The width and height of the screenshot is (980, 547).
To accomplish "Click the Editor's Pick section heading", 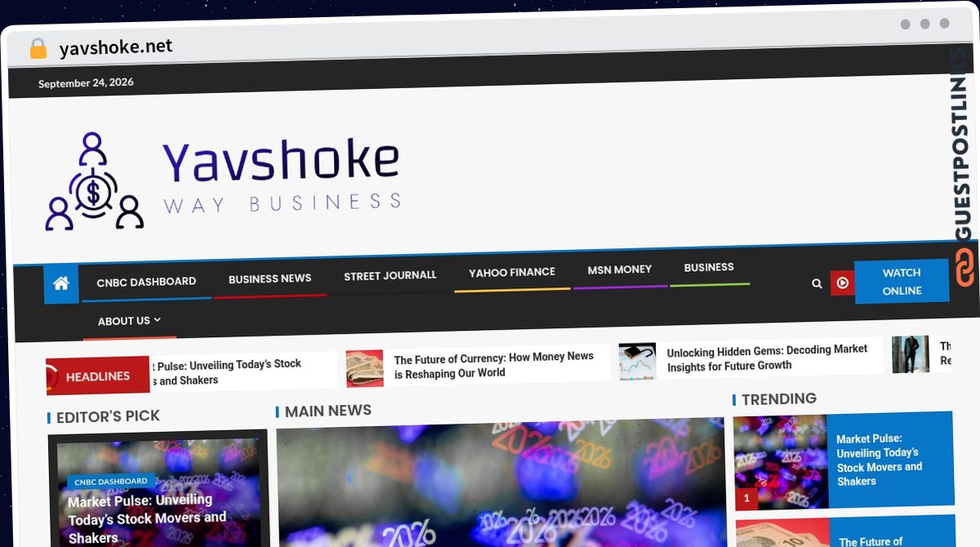I will (108, 416).
